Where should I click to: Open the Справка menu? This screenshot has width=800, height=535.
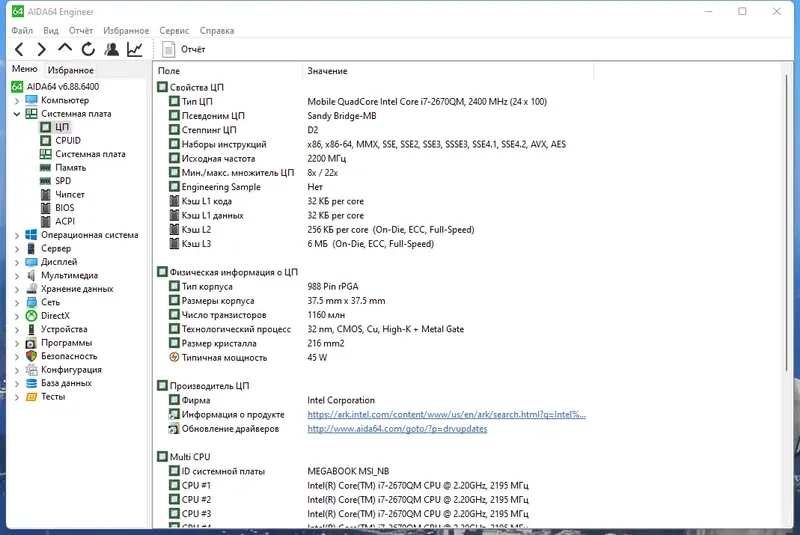click(x=217, y=31)
